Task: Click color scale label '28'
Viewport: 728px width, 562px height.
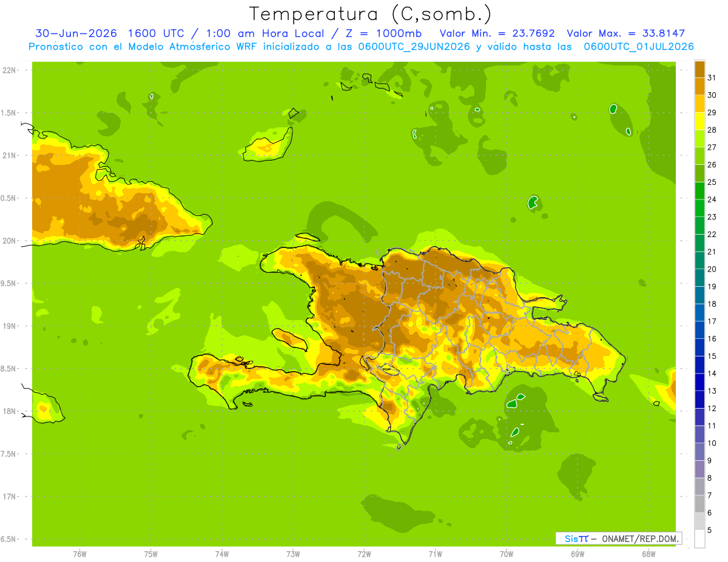Action: (712, 130)
